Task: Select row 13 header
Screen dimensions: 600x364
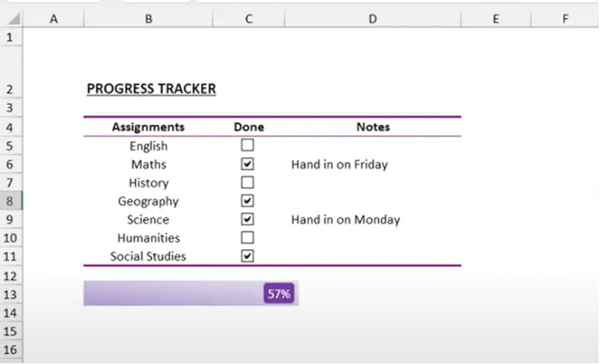Action: coord(10,294)
